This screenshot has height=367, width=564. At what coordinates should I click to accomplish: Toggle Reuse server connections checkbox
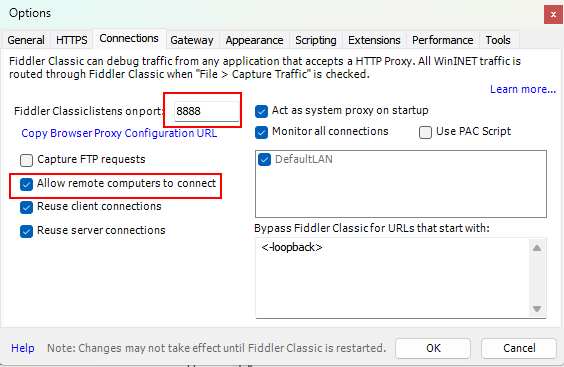26,231
